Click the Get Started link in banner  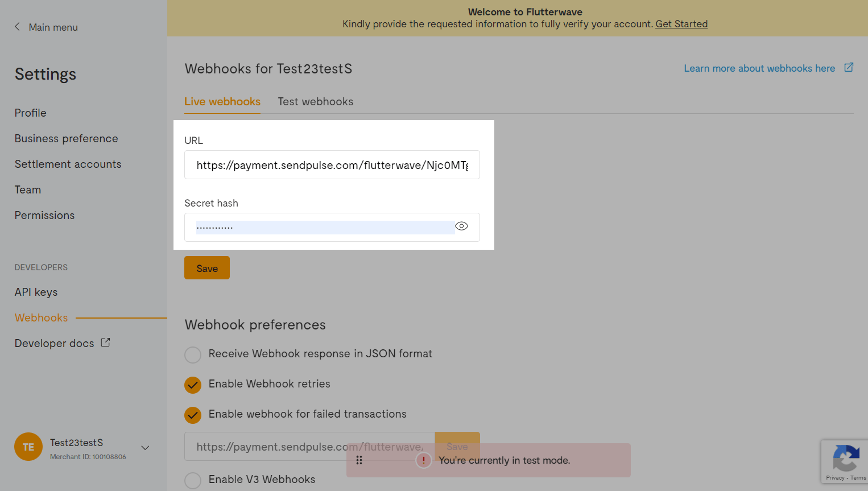point(681,24)
